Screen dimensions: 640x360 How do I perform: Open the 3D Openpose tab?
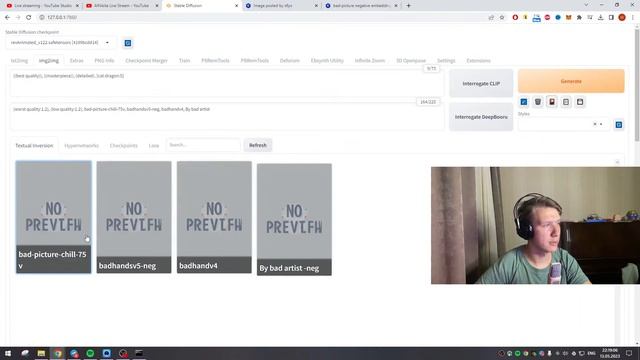411,60
